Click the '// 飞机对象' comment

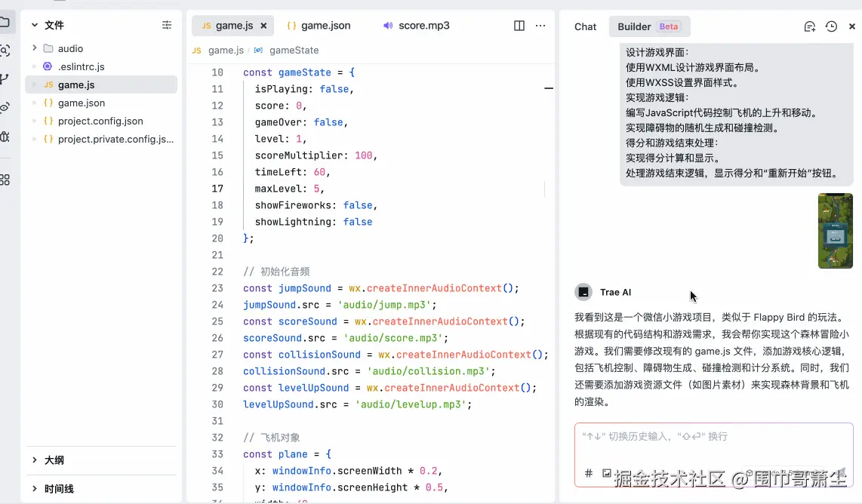272,438
